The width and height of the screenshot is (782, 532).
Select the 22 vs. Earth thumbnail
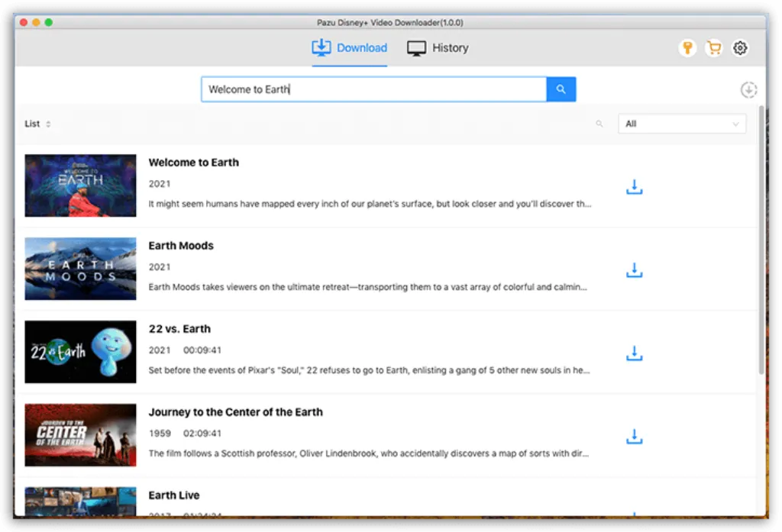coord(80,352)
